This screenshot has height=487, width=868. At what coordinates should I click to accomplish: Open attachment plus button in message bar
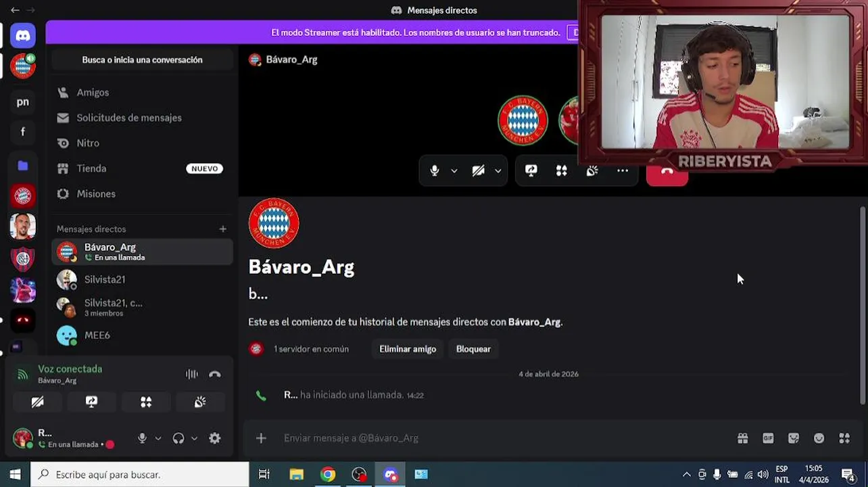261,438
